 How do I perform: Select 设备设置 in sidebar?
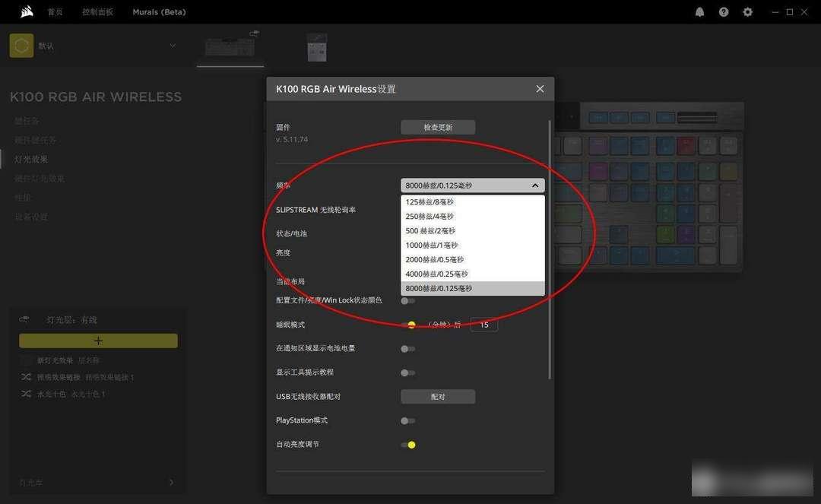pyautogui.click(x=31, y=217)
